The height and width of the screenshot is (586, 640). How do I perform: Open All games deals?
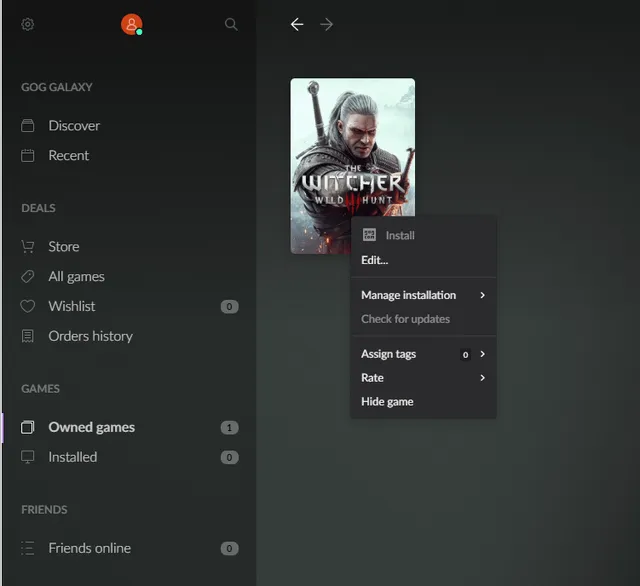coord(76,277)
